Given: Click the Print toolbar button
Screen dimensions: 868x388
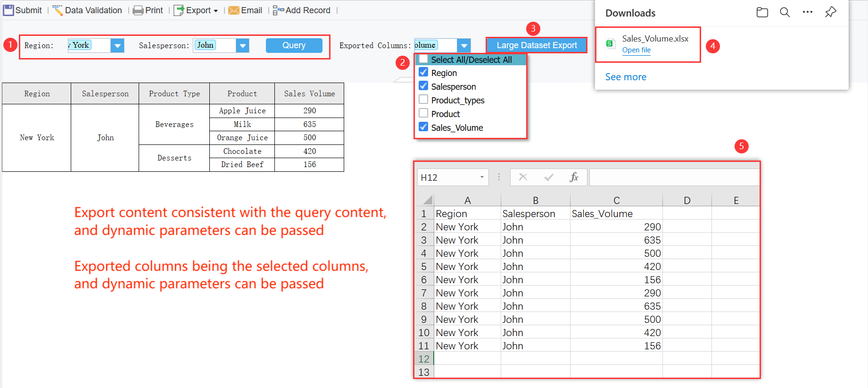Looking at the screenshot, I should tap(148, 10).
